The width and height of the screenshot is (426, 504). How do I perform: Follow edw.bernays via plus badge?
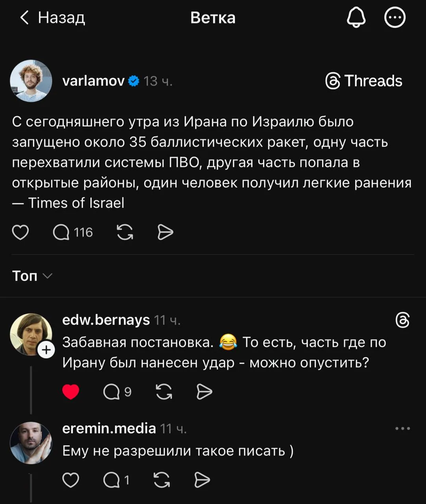point(46,350)
